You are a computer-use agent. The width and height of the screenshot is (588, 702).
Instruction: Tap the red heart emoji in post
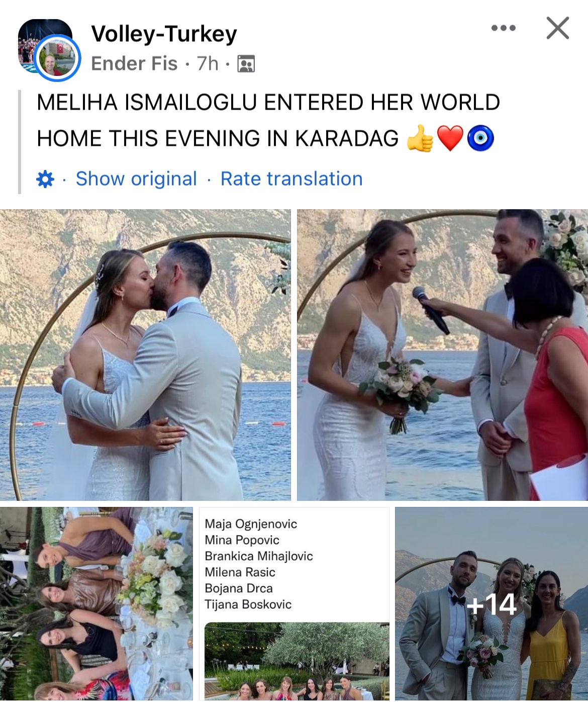450,138
